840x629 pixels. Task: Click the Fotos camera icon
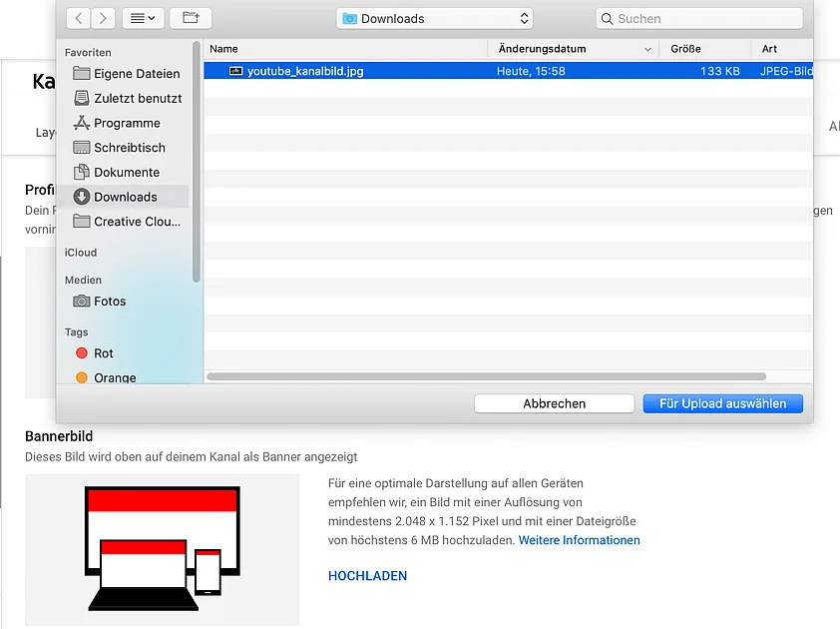click(82, 301)
